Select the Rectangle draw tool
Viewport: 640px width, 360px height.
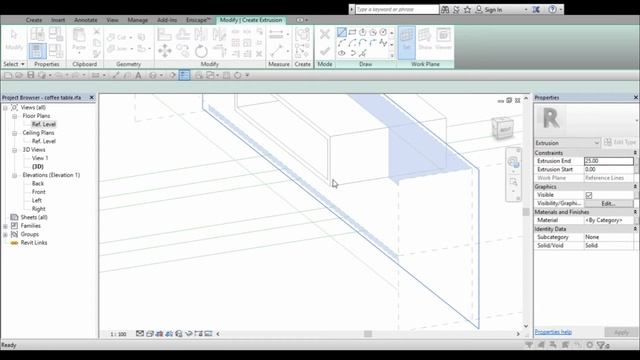point(352,32)
